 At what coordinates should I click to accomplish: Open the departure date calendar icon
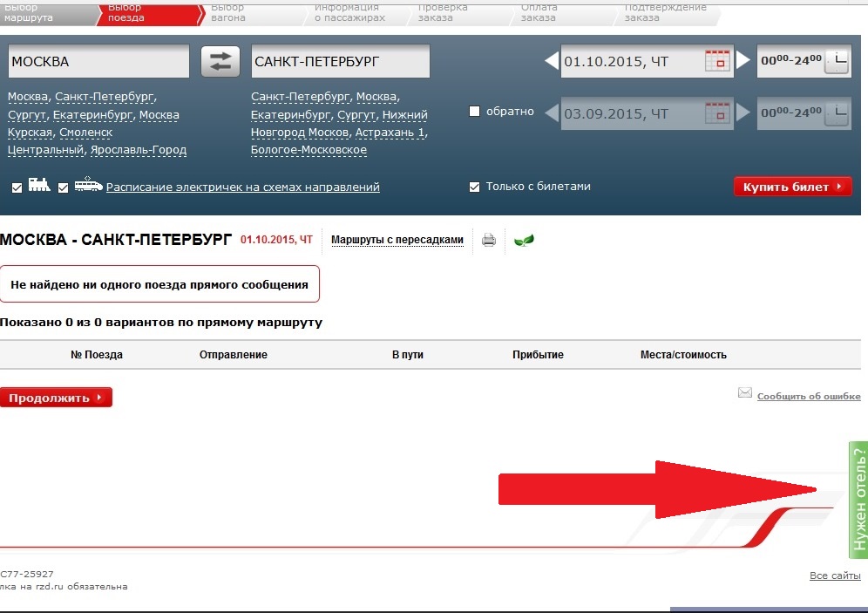[x=716, y=61]
